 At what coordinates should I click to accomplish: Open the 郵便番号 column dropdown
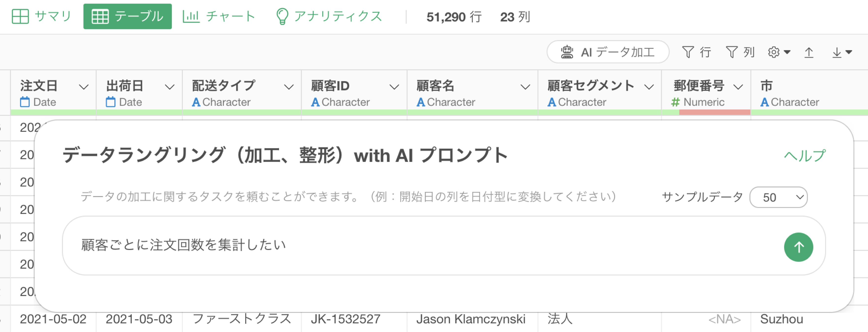[x=738, y=87]
